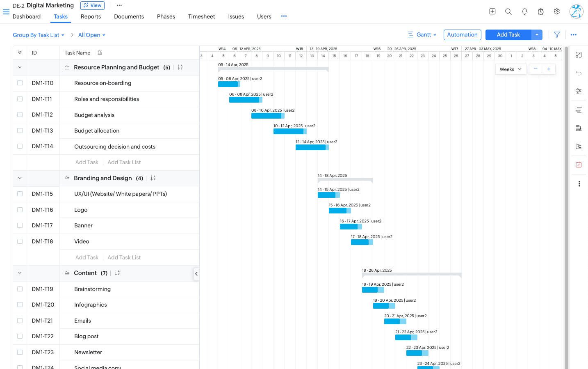Click the task hierarchy icon in right sidebar

click(x=579, y=147)
